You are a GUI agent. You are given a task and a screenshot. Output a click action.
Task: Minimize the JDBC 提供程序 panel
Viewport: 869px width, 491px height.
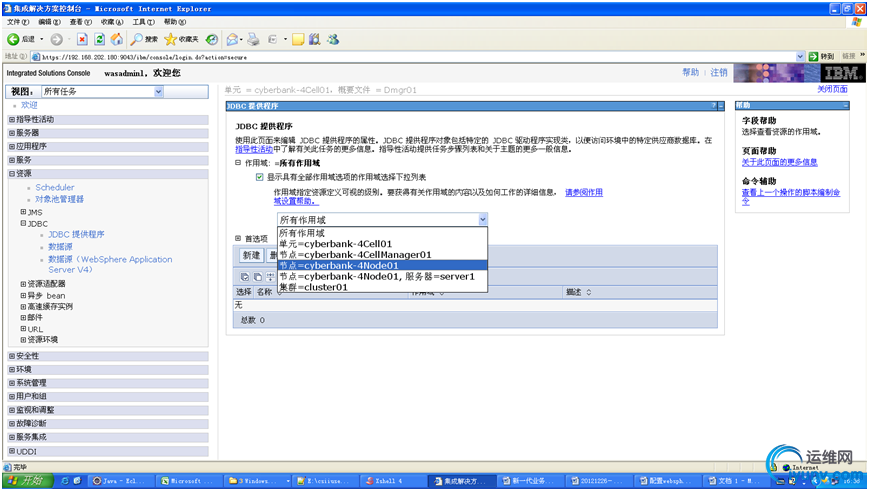(721, 105)
